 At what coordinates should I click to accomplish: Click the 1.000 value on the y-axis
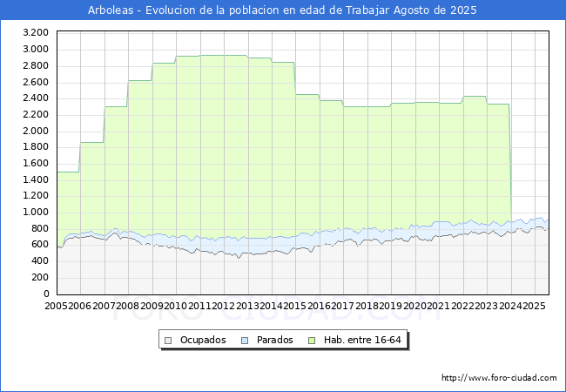pos(35,212)
